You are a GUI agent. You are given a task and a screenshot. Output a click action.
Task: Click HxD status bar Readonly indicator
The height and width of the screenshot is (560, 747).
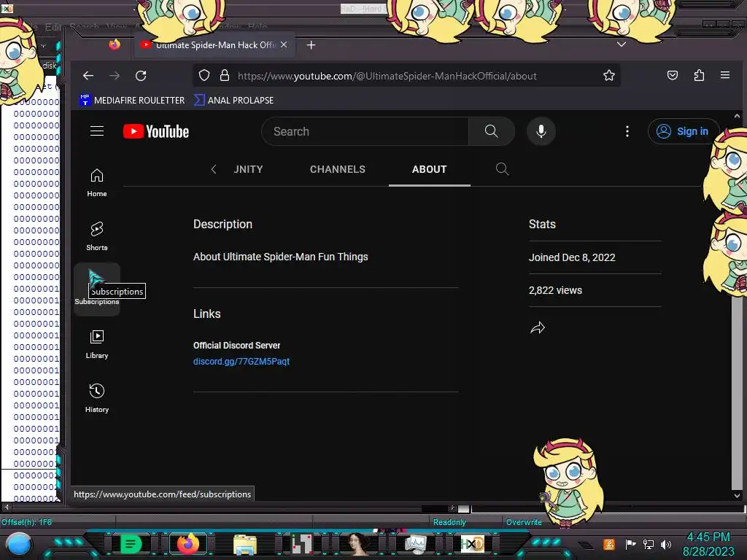[449, 522]
